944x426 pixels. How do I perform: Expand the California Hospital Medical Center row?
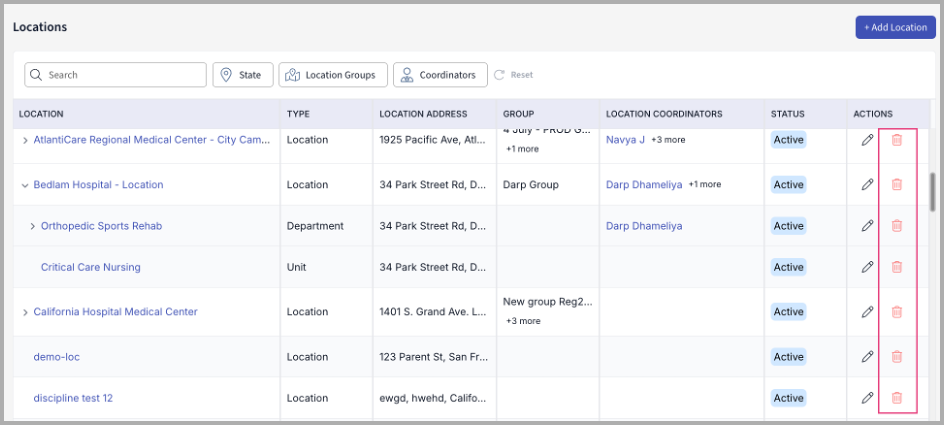pos(25,312)
